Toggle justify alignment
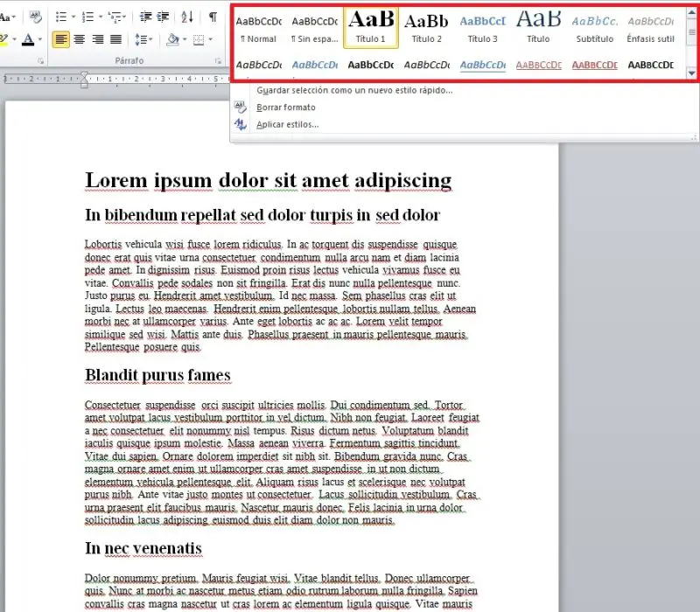 point(116,39)
